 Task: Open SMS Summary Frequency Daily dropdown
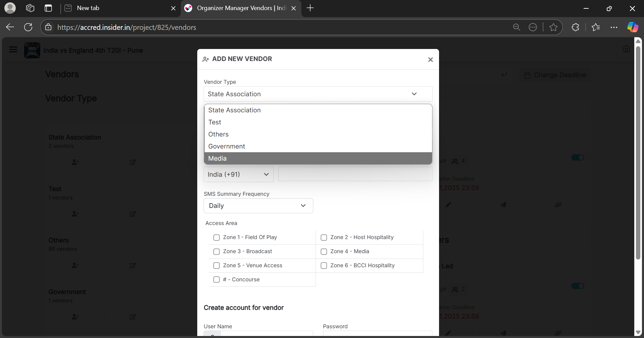[258, 206]
